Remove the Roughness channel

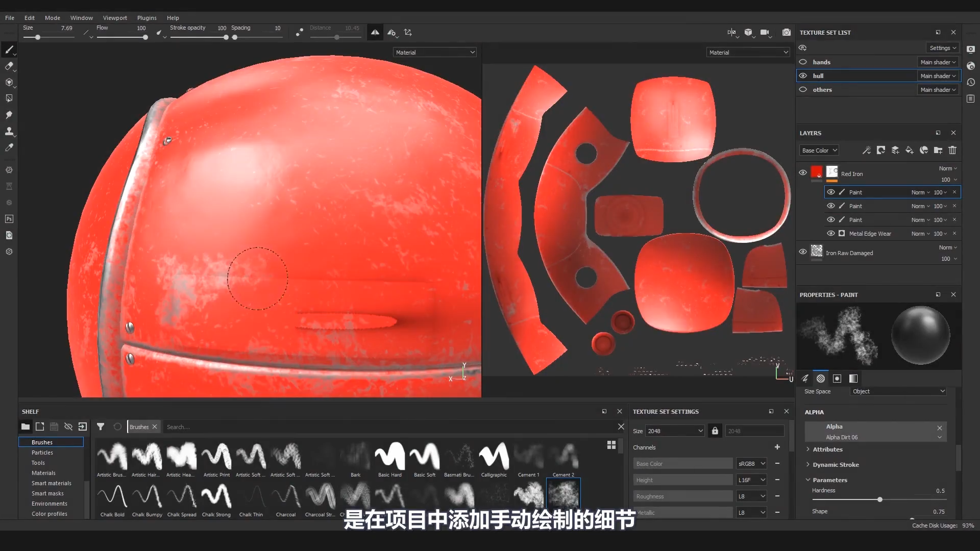[x=777, y=496]
